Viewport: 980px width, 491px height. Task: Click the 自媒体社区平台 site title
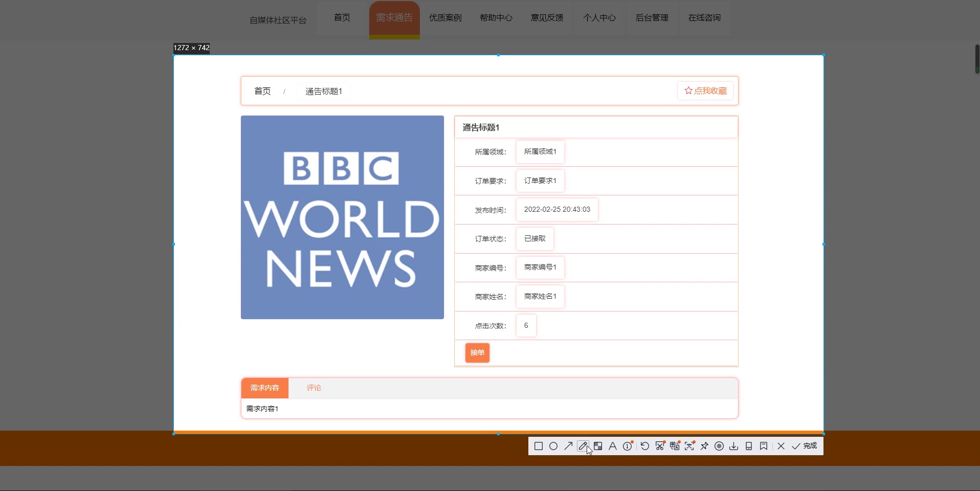click(x=278, y=20)
